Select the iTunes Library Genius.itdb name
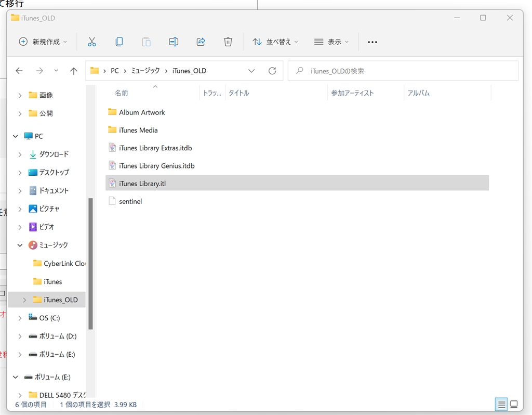The width and height of the screenshot is (532, 415). [157, 166]
